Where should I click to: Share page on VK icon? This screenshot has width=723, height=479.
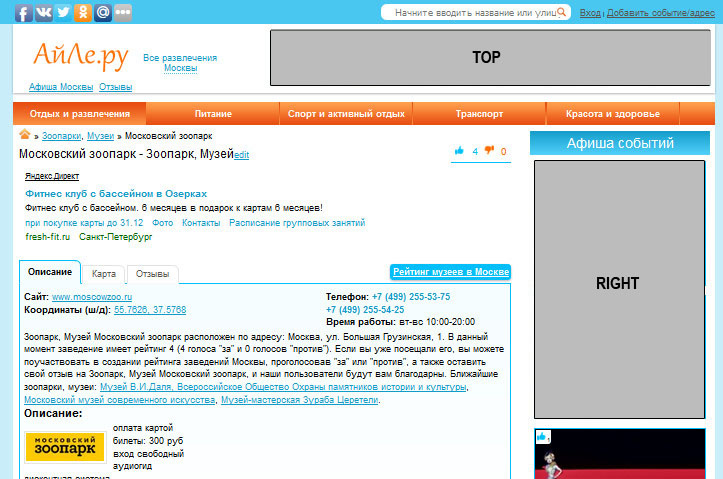[x=43, y=13]
